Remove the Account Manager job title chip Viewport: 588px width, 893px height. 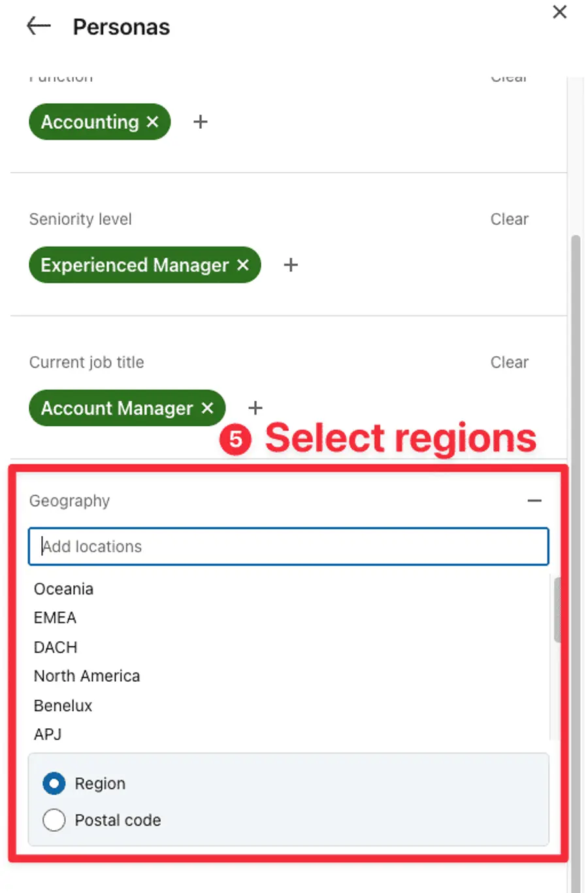[x=207, y=408]
